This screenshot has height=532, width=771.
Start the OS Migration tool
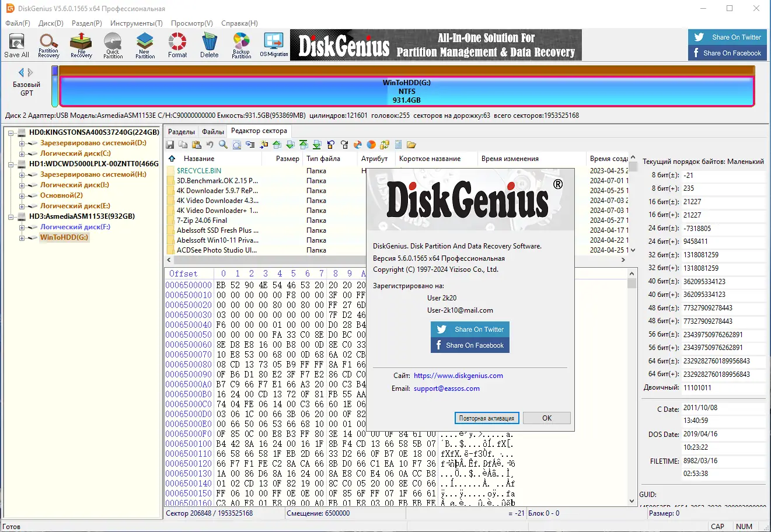[274, 45]
